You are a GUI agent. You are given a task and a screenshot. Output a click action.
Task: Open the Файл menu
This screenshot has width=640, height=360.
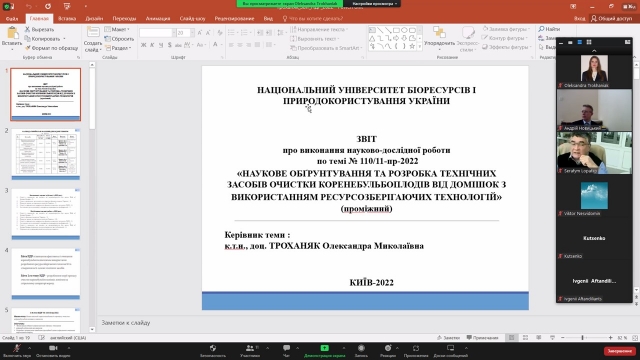point(12,18)
